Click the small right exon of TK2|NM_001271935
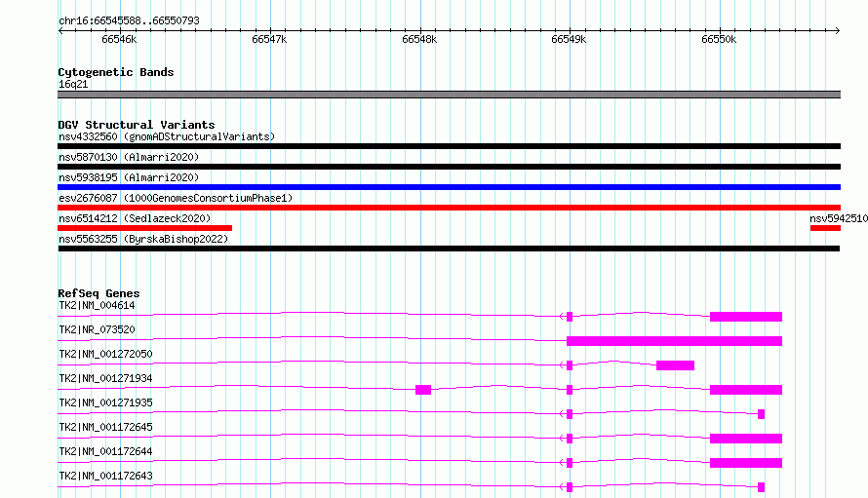The image size is (868, 498). (761, 414)
